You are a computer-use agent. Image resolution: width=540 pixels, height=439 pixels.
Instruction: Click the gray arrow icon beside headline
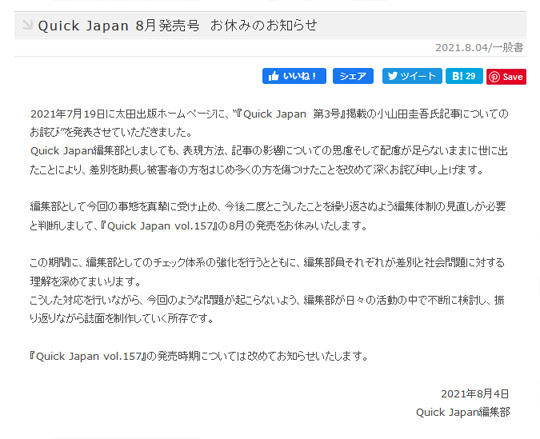pyautogui.click(x=27, y=24)
